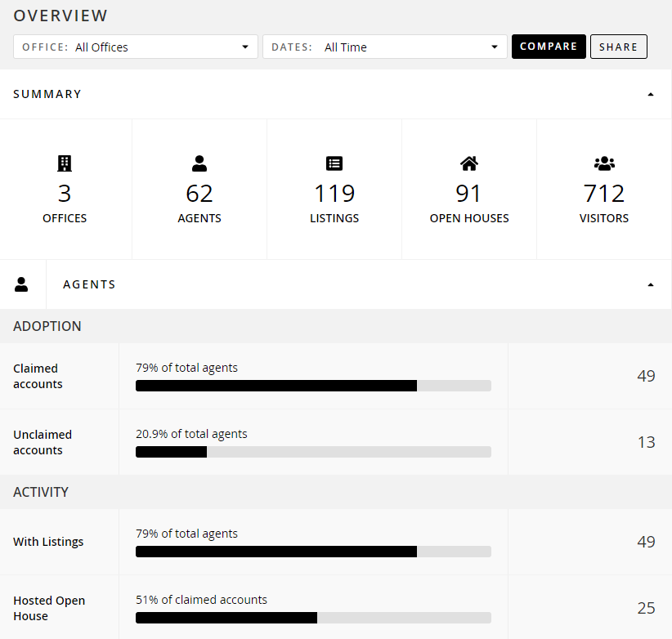Click the Offices building icon in Summary
The image size is (672, 639).
pyautogui.click(x=65, y=163)
